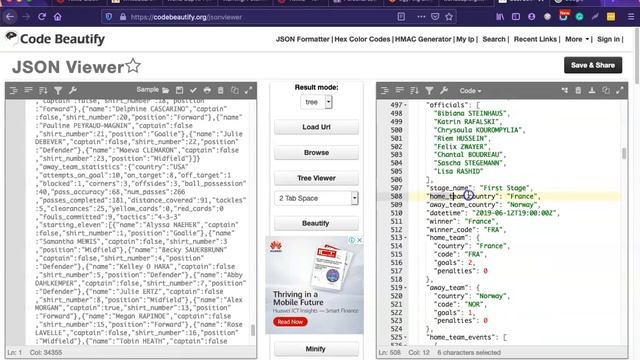Collapse away_team object at line 519
This screenshot has height=360, width=640.
[x=405, y=288]
